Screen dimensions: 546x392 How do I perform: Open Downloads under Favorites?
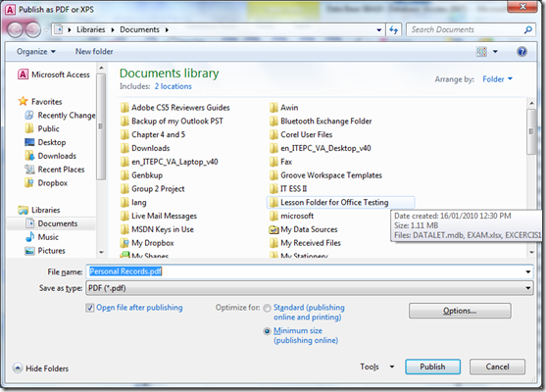click(51, 156)
